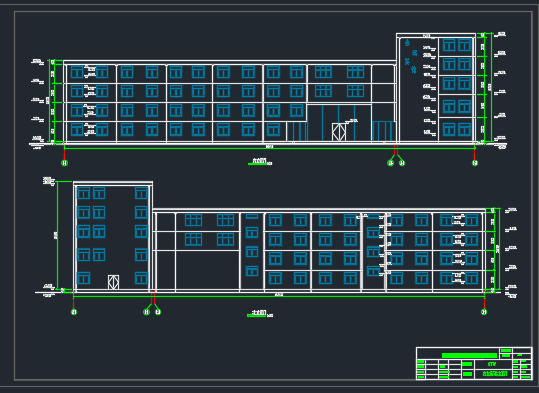Select the door symbol at the lower elevation's tower base
The width and height of the screenshot is (539, 393).
(113, 282)
